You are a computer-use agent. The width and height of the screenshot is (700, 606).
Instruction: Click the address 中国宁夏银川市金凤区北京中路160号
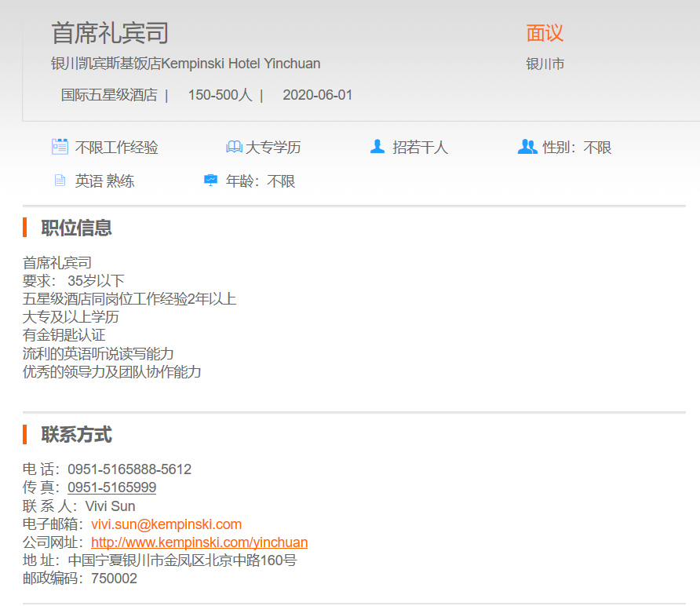coord(182,560)
